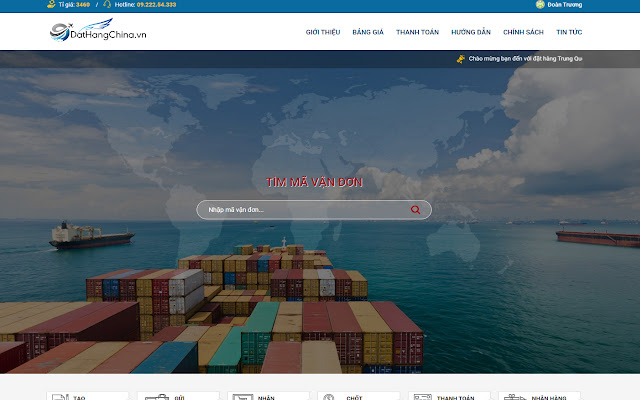
Task: Select the Tạo step card
Action: pyautogui.click(x=87, y=396)
